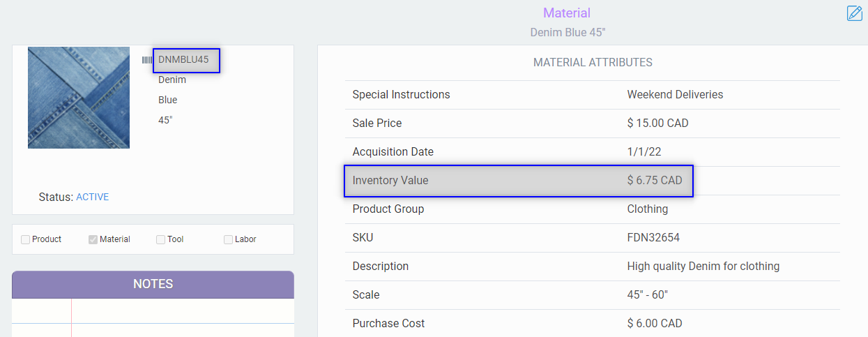Select the Product Group row
The image size is (868, 337).
click(x=592, y=209)
